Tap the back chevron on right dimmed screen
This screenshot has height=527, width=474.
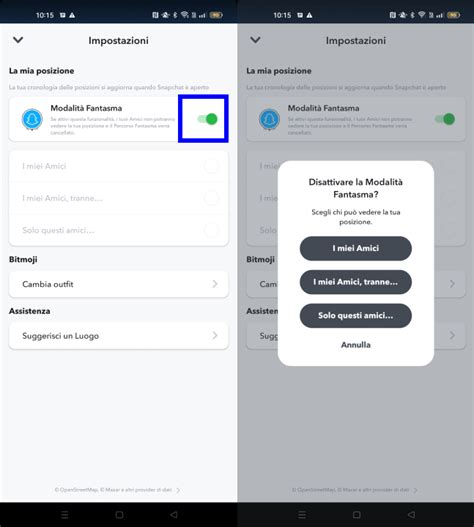tap(255, 40)
